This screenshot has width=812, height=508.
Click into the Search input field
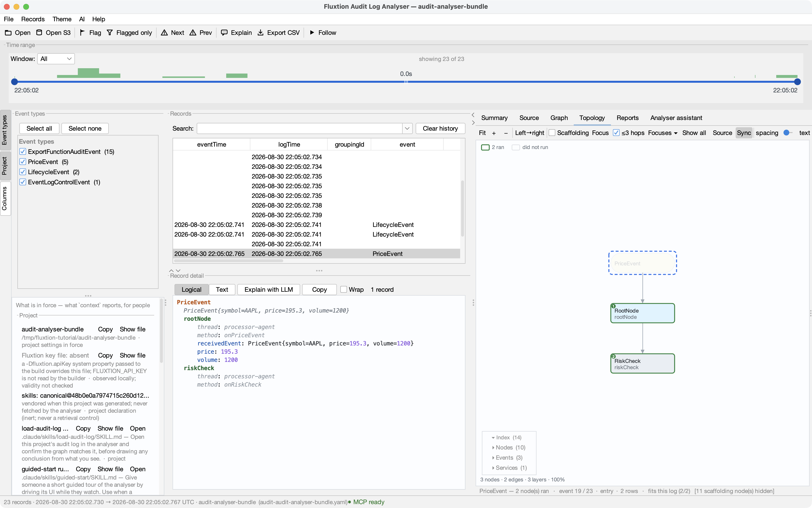299,128
